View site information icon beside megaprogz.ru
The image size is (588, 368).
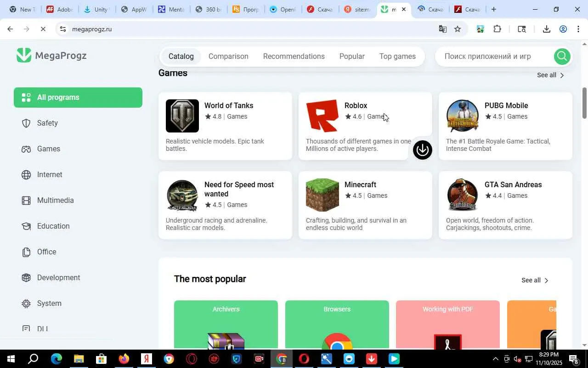(x=63, y=29)
